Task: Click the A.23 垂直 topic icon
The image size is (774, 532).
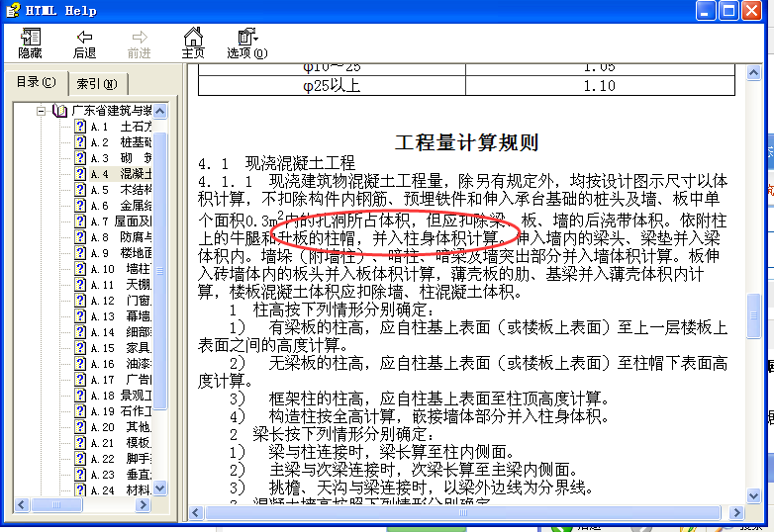Action: [x=80, y=474]
